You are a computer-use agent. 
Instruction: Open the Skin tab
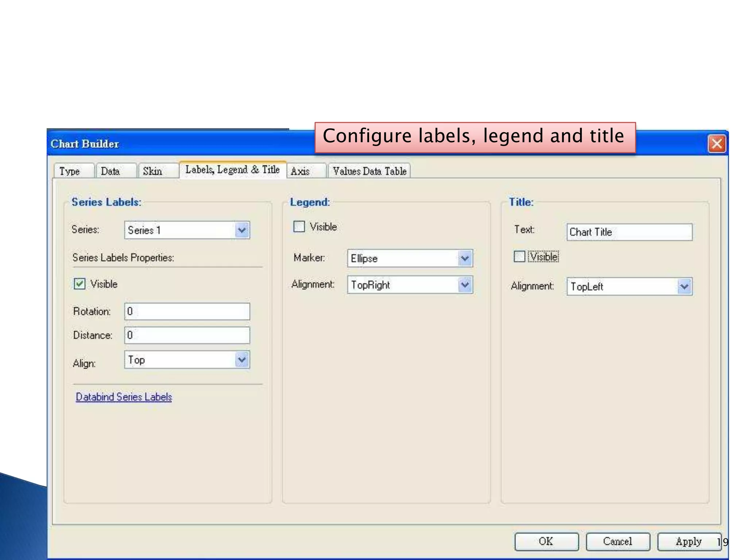pyautogui.click(x=152, y=171)
